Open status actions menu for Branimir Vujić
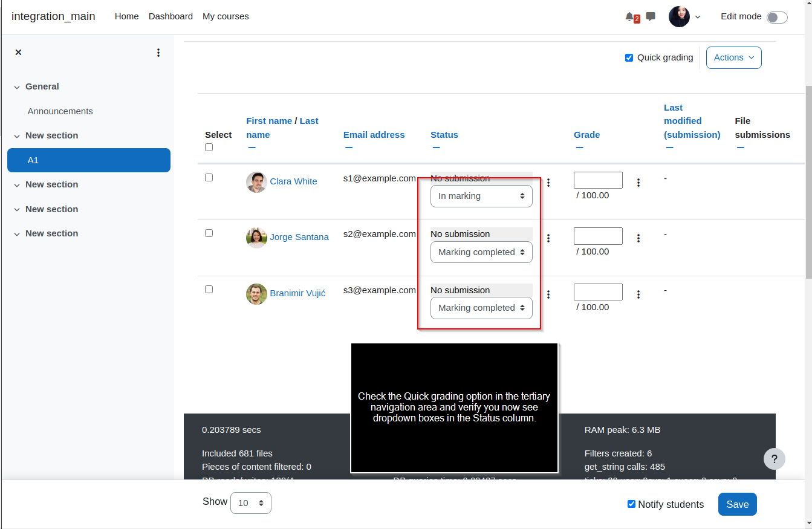This screenshot has width=812, height=529. point(548,294)
